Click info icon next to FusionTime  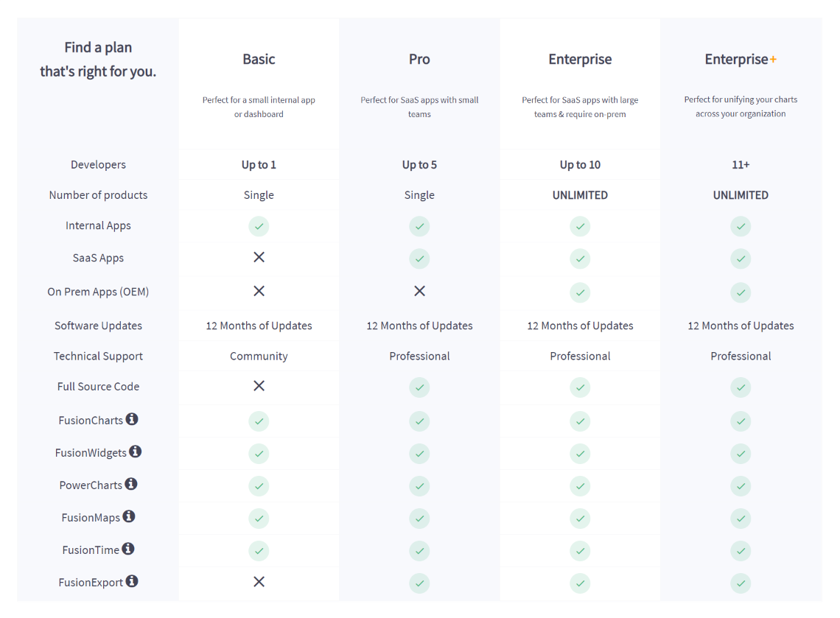click(128, 549)
